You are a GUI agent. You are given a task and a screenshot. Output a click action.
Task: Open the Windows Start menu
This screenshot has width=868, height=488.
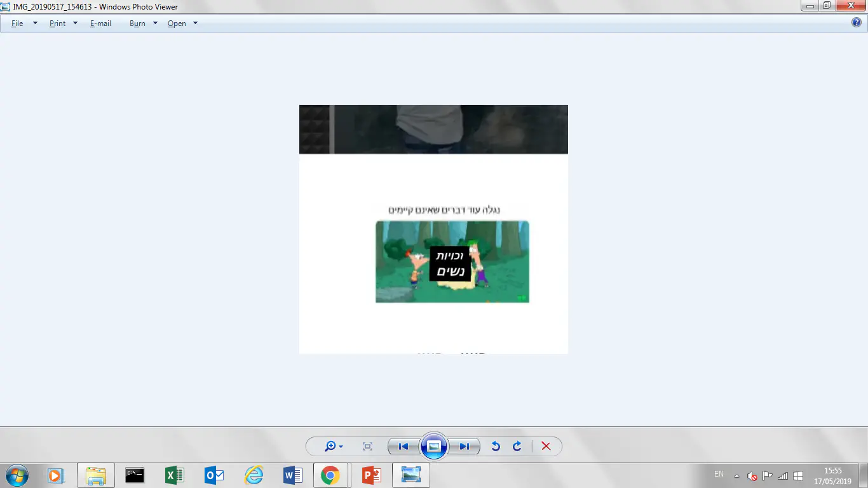(17, 475)
